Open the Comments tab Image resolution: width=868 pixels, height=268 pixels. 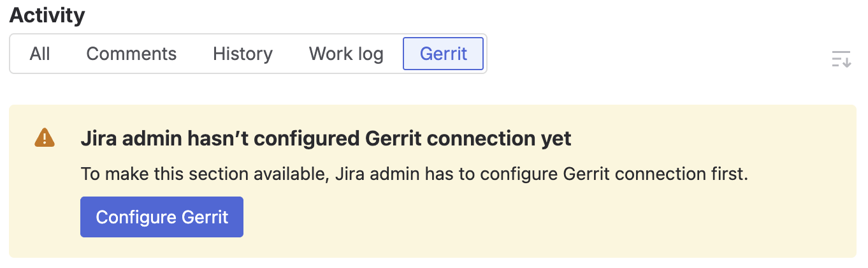[x=131, y=54]
